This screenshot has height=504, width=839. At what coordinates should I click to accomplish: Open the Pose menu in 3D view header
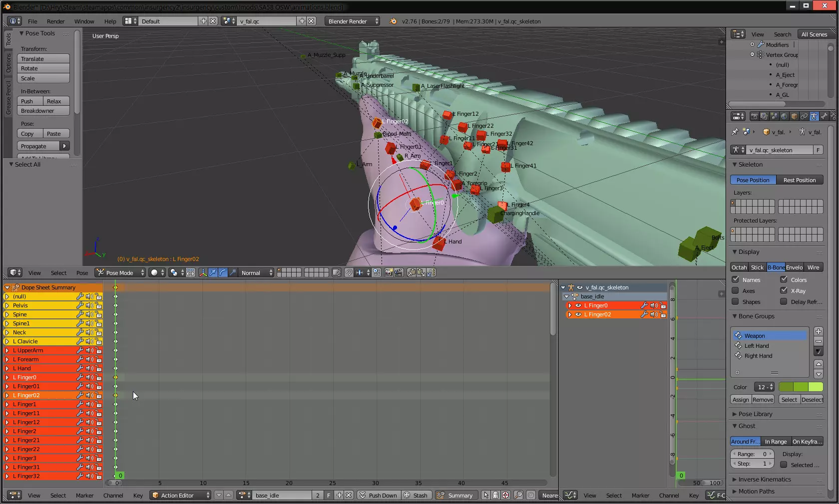pyautogui.click(x=82, y=273)
